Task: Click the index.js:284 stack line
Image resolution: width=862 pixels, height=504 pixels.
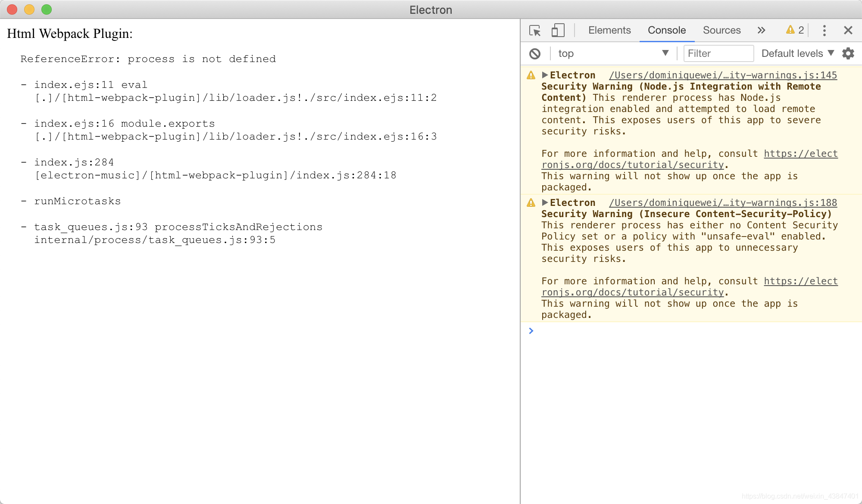Action: point(74,162)
